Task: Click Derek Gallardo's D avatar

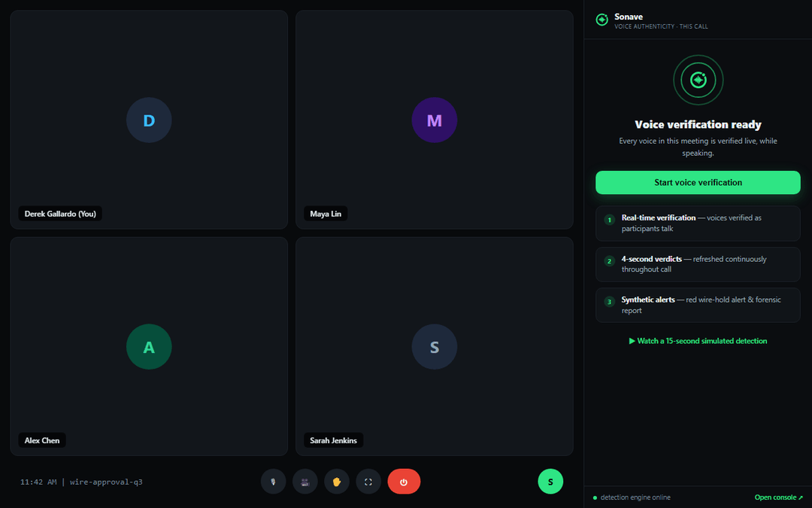Action: coord(149,120)
